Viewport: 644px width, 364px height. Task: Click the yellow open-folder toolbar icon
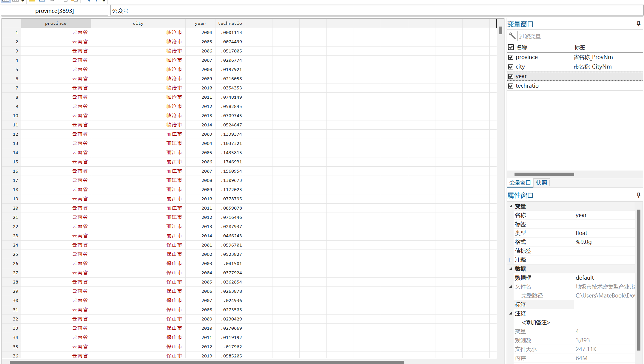click(x=32, y=1)
